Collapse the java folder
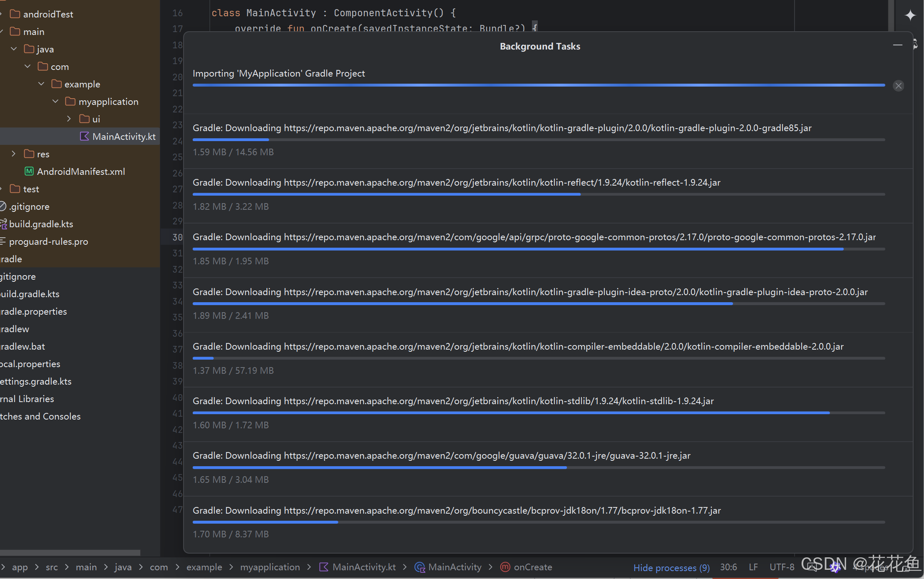 pyautogui.click(x=14, y=49)
